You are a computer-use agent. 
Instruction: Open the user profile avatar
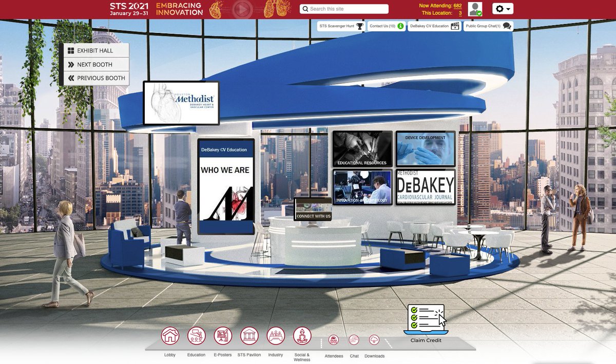point(476,9)
